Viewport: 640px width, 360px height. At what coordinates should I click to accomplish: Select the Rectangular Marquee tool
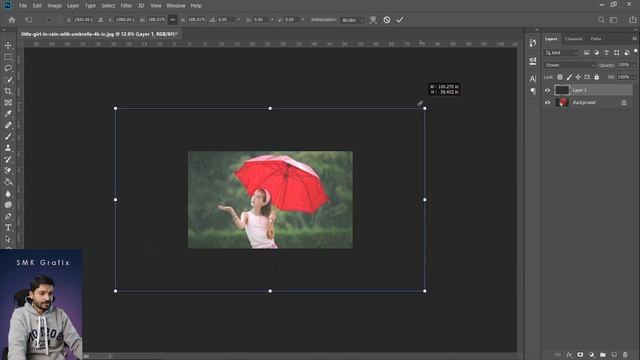(8, 57)
